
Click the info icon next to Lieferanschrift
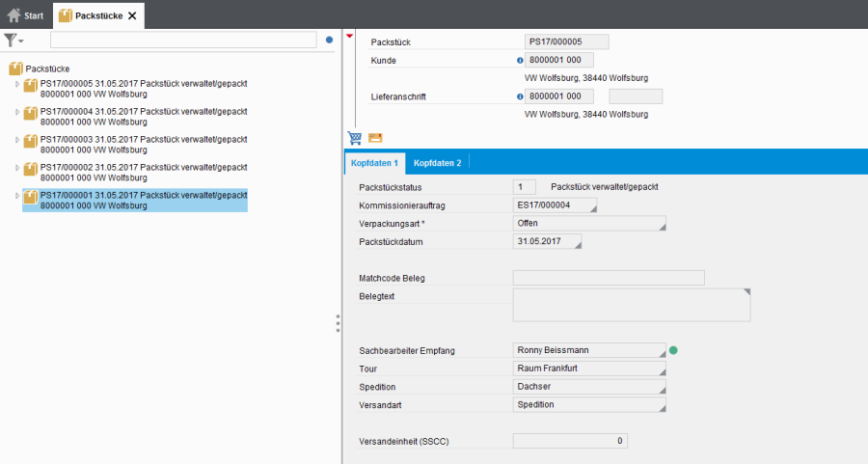(520, 96)
